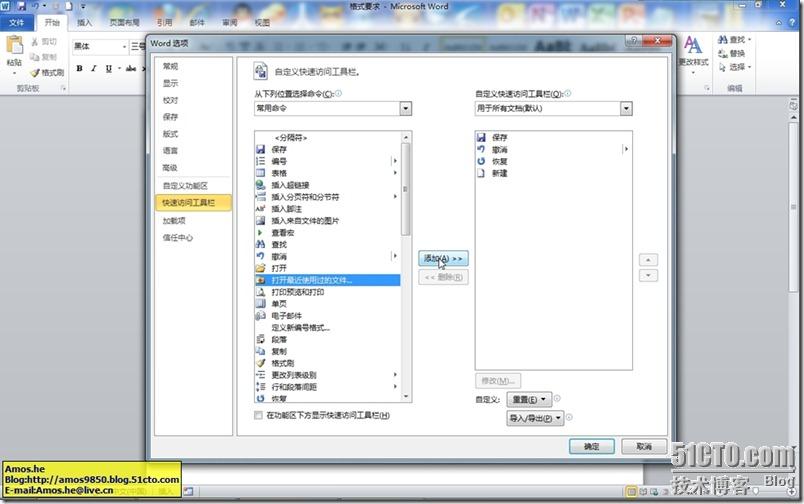Click the 取消 button
This screenshot has height=504, width=804.
click(644, 447)
